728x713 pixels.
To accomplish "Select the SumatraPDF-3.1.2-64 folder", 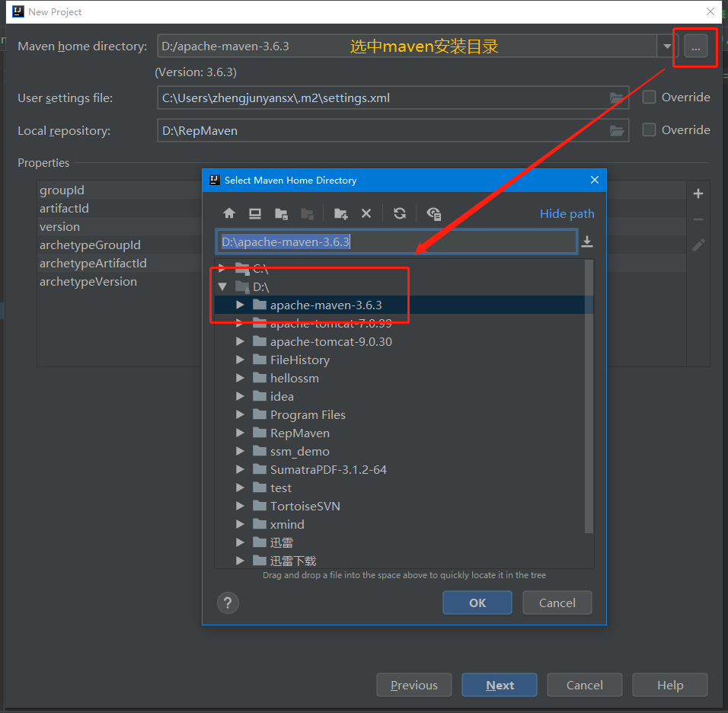I will 328,469.
